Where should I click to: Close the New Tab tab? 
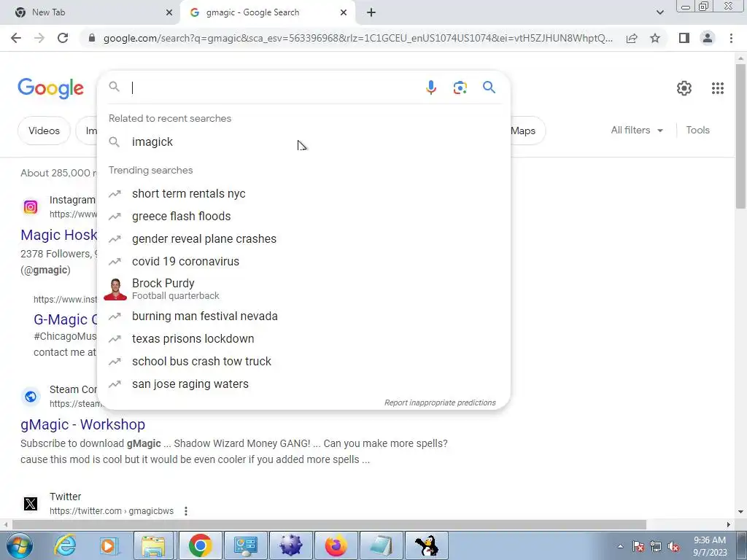click(x=169, y=12)
